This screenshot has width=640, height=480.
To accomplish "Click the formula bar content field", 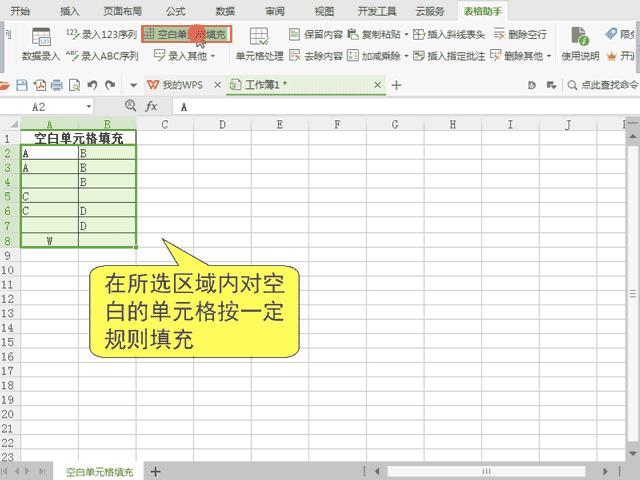I will tap(406, 107).
